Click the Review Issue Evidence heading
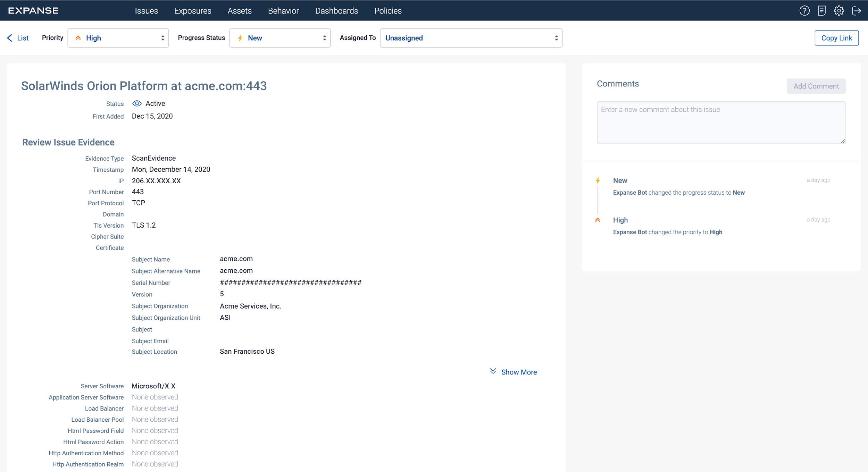This screenshot has width=868, height=472. pyautogui.click(x=68, y=142)
